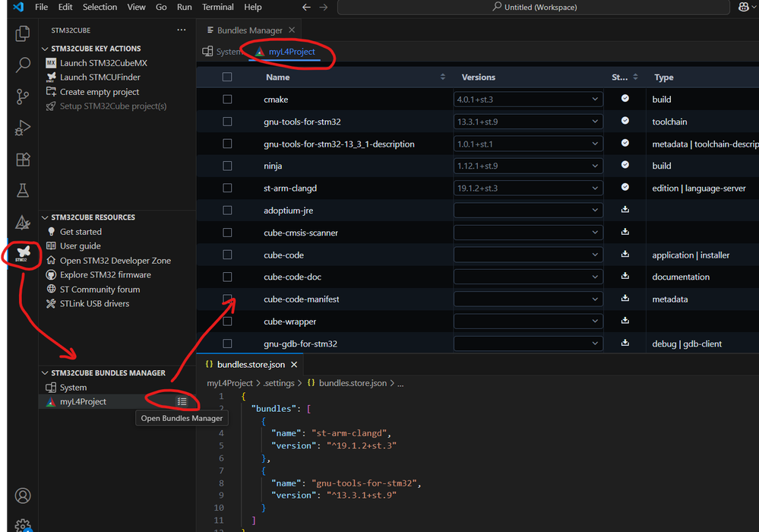Click download icon for adoptium-jre
Screen dimensions: 759x532
(625, 210)
